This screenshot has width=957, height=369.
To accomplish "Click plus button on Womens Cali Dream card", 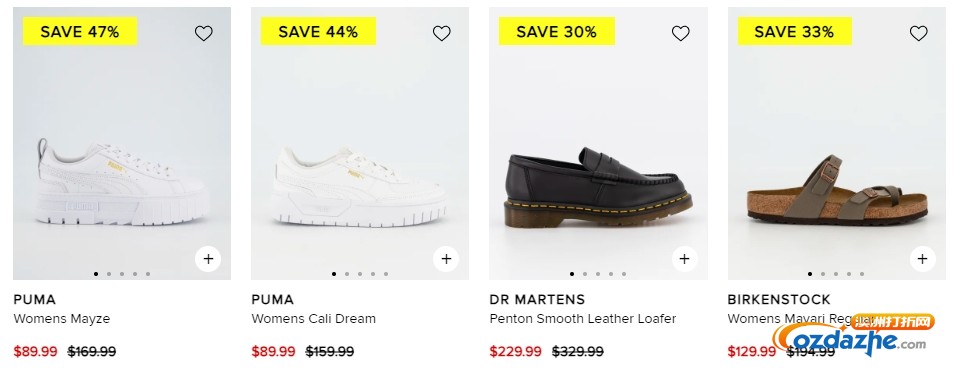I will pyautogui.click(x=446, y=259).
